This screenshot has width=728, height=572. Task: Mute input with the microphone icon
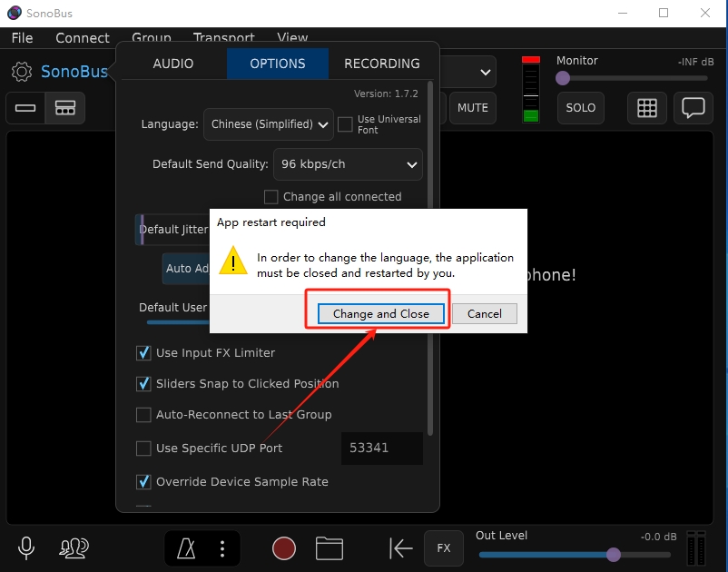tap(26, 547)
